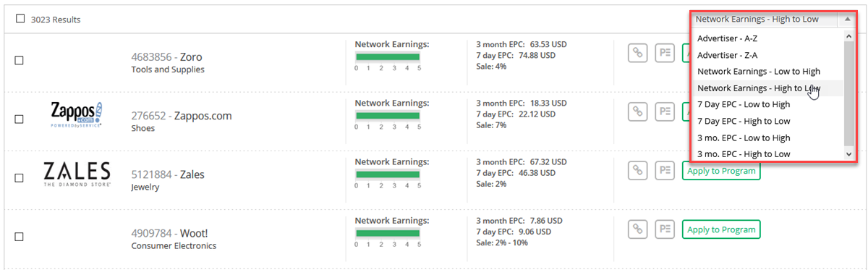Click the Sale: 7% text for Zappos.com
The image size is (868, 270).
pos(491,125)
